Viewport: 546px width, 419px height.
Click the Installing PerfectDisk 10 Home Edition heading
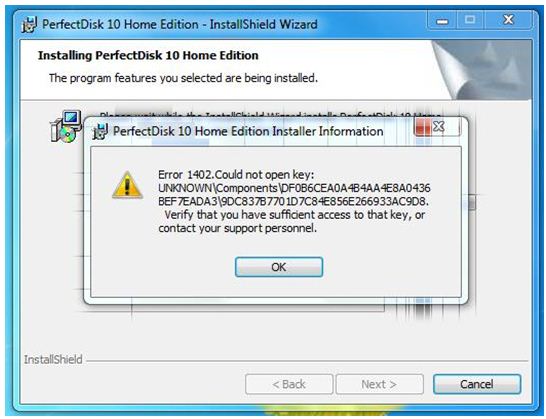point(148,55)
